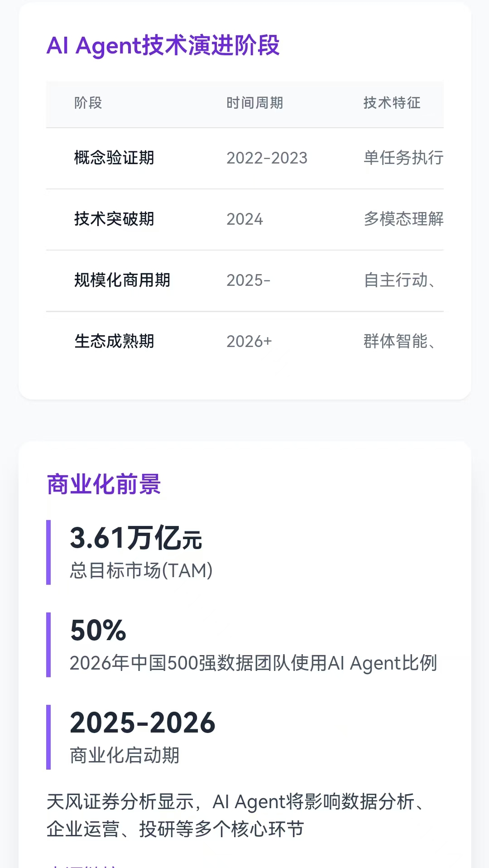Select the '概念验证期' row label
This screenshot has height=868, width=489.
(x=114, y=158)
